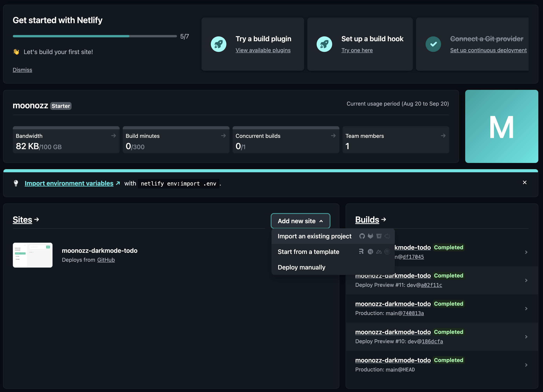Click the arrow icon next to Builds heading
The height and width of the screenshot is (392, 543).
point(384,220)
